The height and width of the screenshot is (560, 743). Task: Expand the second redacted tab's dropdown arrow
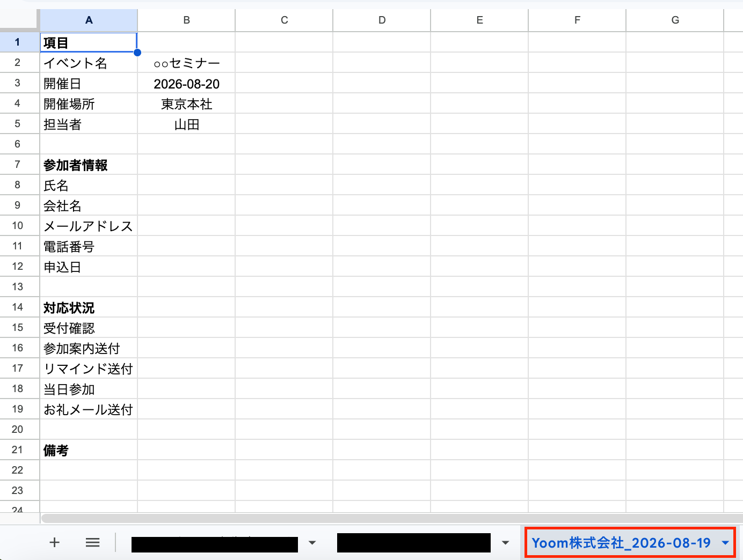(x=505, y=543)
